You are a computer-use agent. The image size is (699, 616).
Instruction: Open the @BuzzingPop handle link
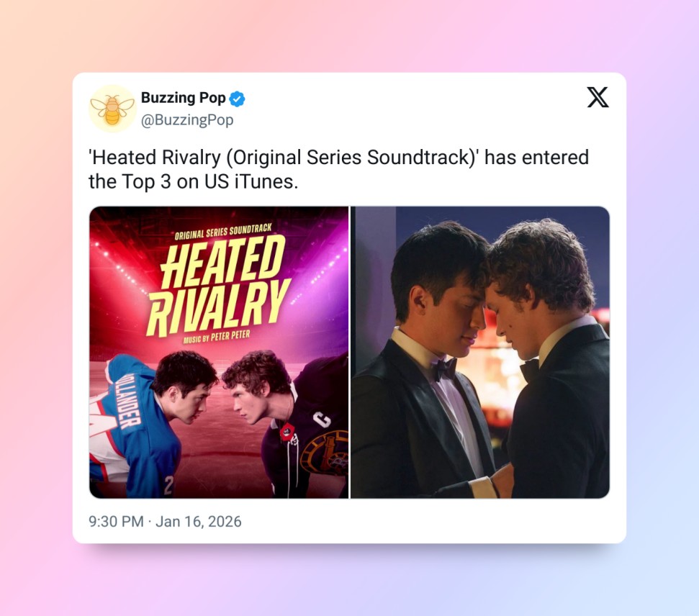[x=187, y=120]
